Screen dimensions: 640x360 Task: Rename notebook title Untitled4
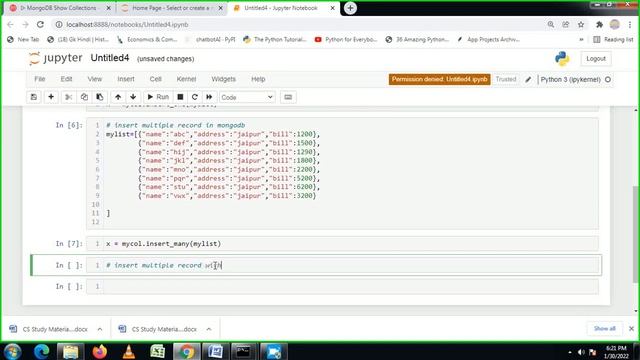pos(110,58)
